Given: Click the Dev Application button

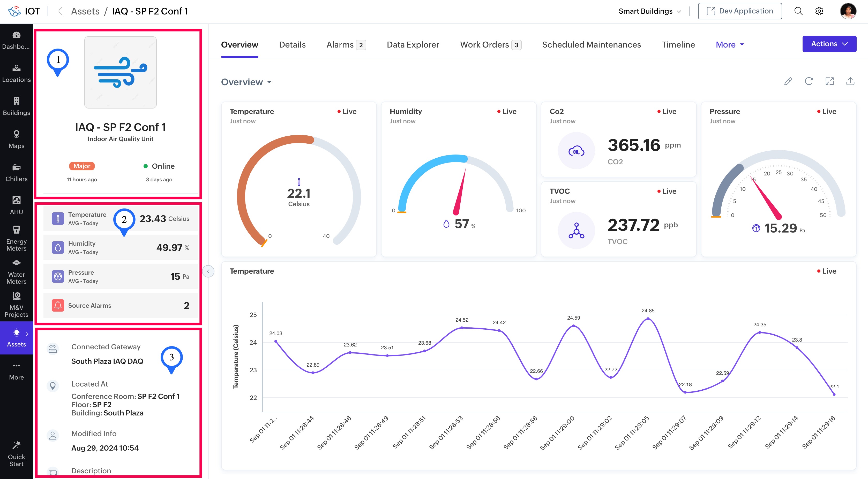Looking at the screenshot, I should click(x=740, y=11).
